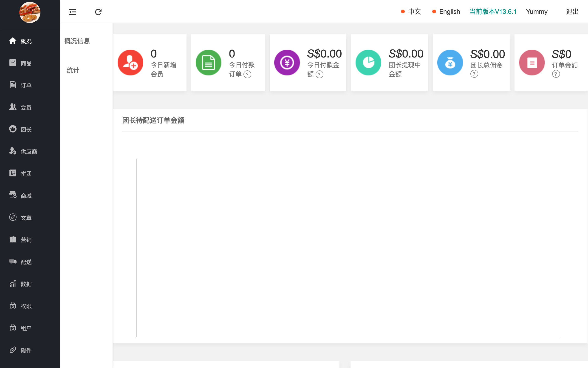Image resolution: width=588 pixels, height=368 pixels.
Task: Click the pink 订单金额 icon
Action: [x=532, y=63]
